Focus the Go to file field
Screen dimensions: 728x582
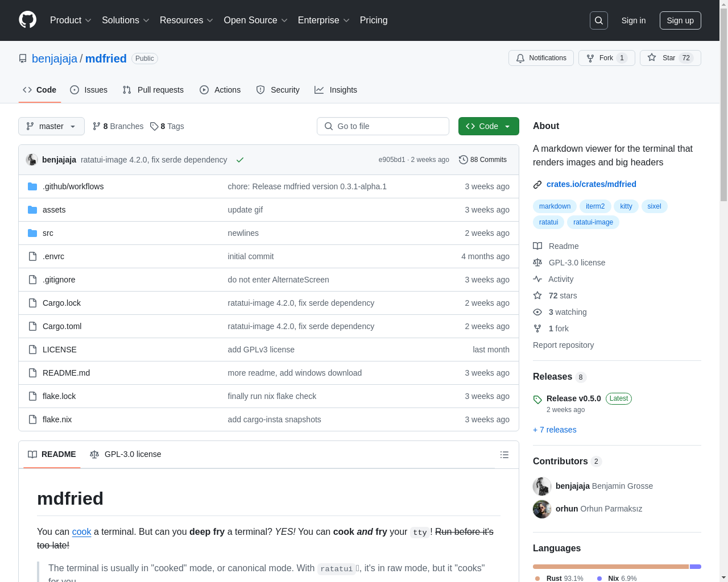click(x=383, y=126)
